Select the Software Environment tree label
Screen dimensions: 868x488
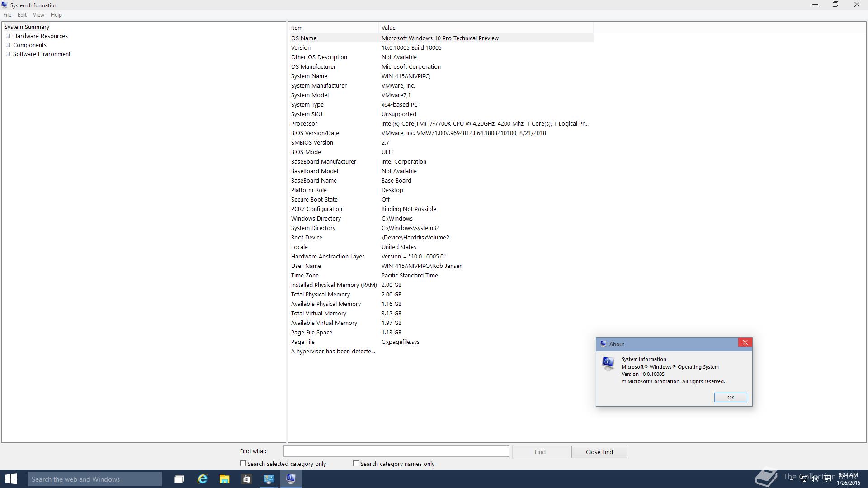[x=42, y=54]
